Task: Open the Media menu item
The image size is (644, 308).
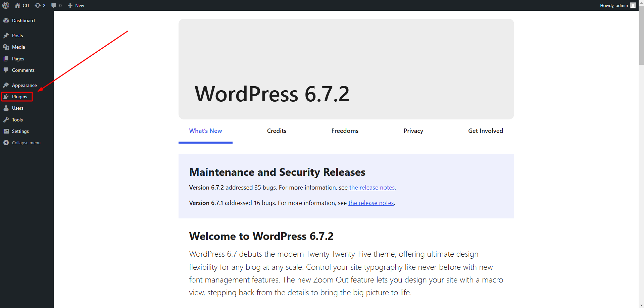Action: click(x=27, y=47)
